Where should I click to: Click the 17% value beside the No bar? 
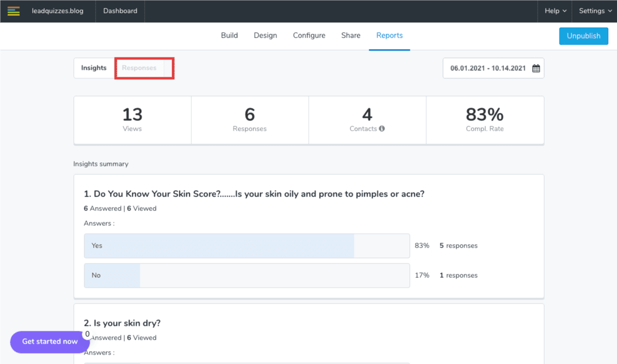coord(422,275)
